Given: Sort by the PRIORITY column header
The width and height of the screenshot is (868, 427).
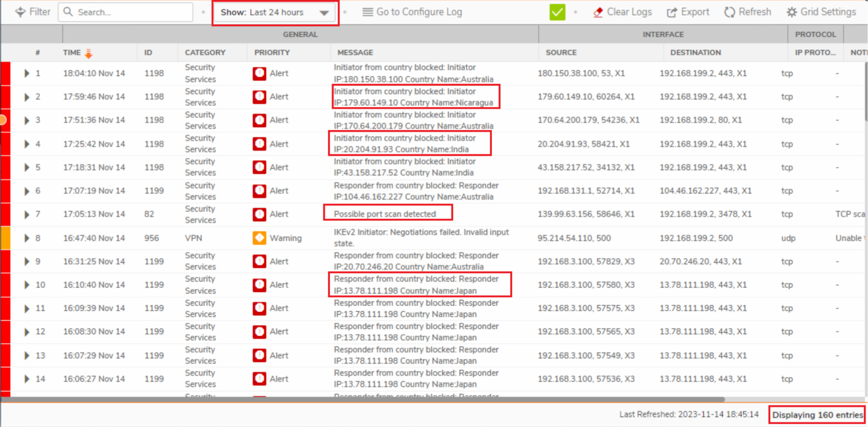Looking at the screenshot, I should [x=272, y=53].
